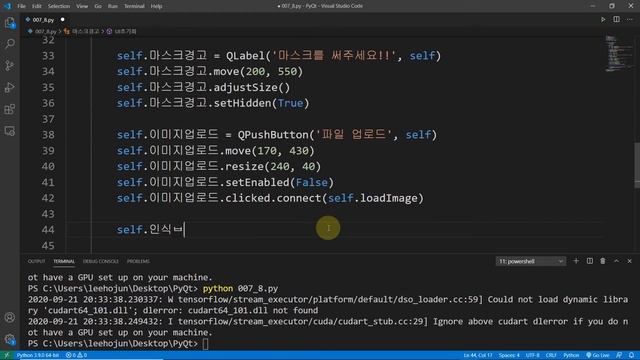The image size is (640, 360).
Task: Maximize the panel with chevron up
Action: pos(616,261)
